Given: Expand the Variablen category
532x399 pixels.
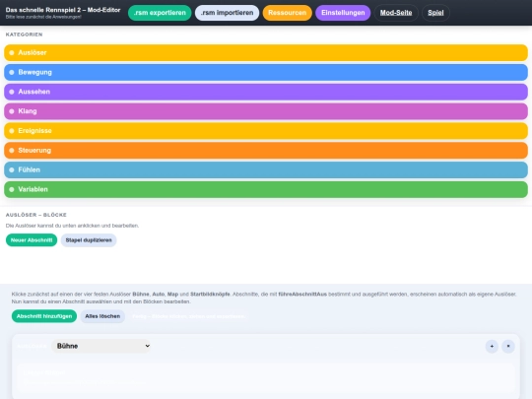Looking at the screenshot, I should click(x=266, y=189).
